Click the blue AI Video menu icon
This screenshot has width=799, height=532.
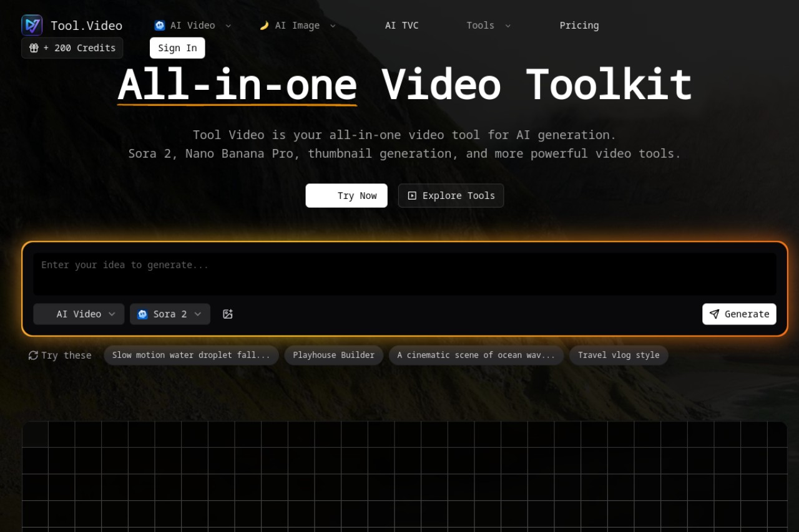(160, 26)
